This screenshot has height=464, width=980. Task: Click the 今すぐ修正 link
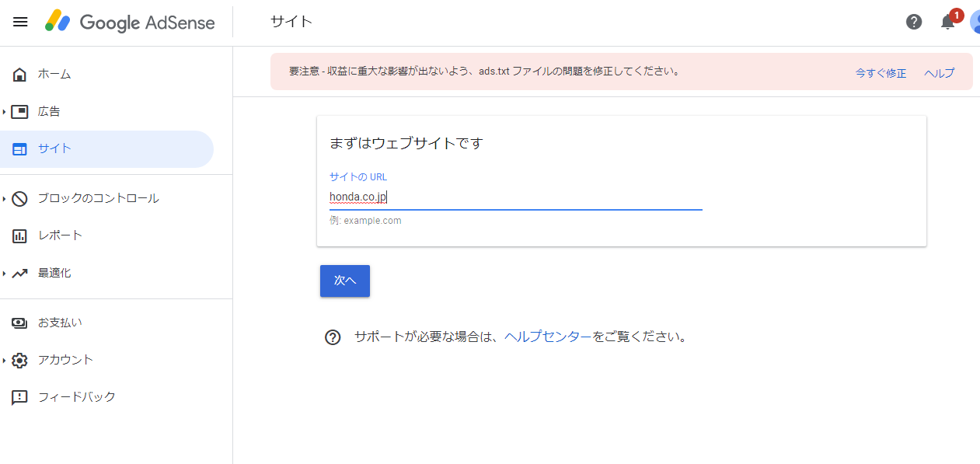[881, 73]
